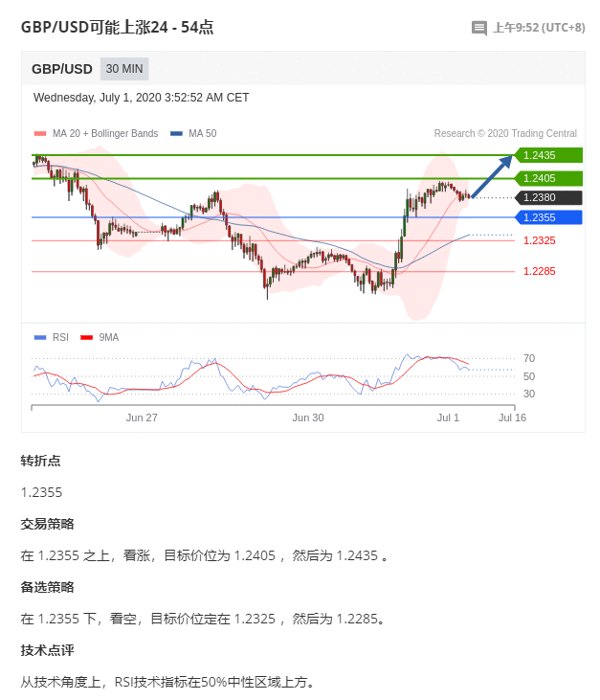Click the timestamp 上午9:52 (UTC+8)

[x=539, y=28]
